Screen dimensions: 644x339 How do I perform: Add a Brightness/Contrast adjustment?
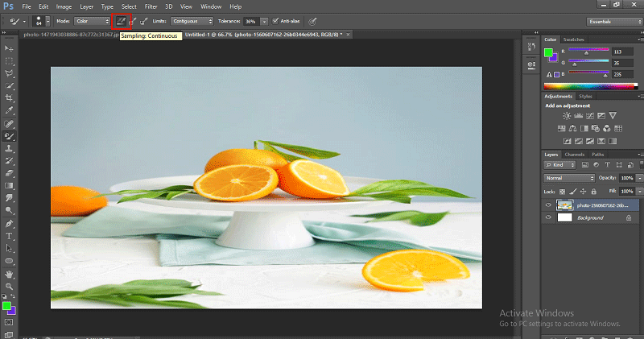tap(567, 116)
